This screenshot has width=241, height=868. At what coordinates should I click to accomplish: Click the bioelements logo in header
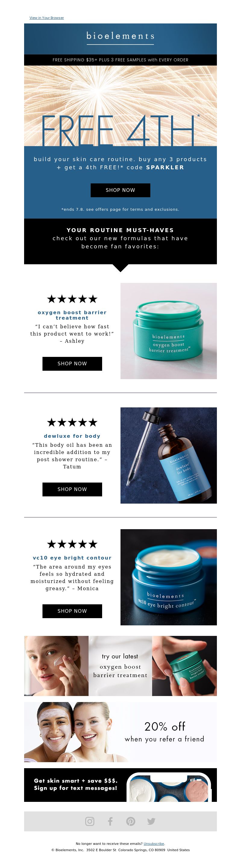(120, 36)
